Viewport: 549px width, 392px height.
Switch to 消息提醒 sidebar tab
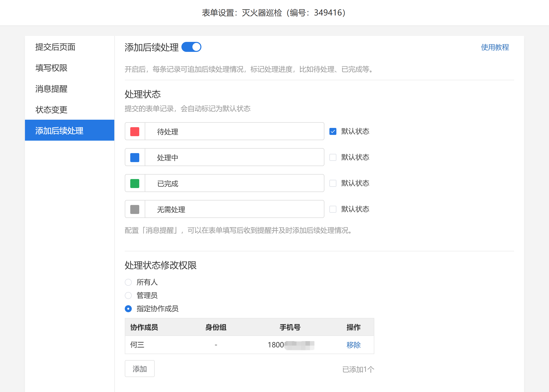51,89
